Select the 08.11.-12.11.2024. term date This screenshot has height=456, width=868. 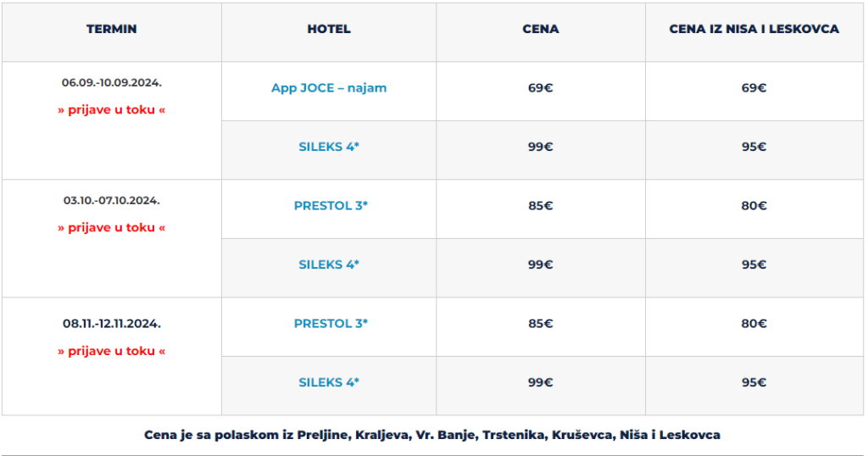point(111,324)
